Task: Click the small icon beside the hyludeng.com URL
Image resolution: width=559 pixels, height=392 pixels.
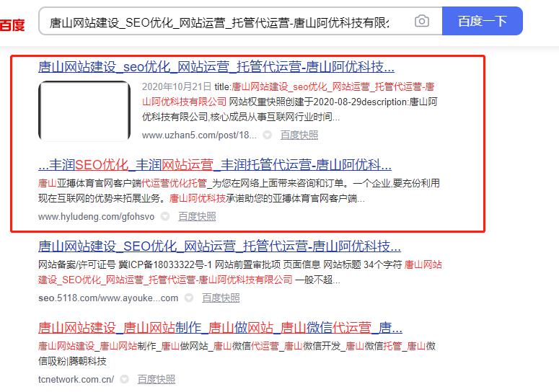Action: 165,216
